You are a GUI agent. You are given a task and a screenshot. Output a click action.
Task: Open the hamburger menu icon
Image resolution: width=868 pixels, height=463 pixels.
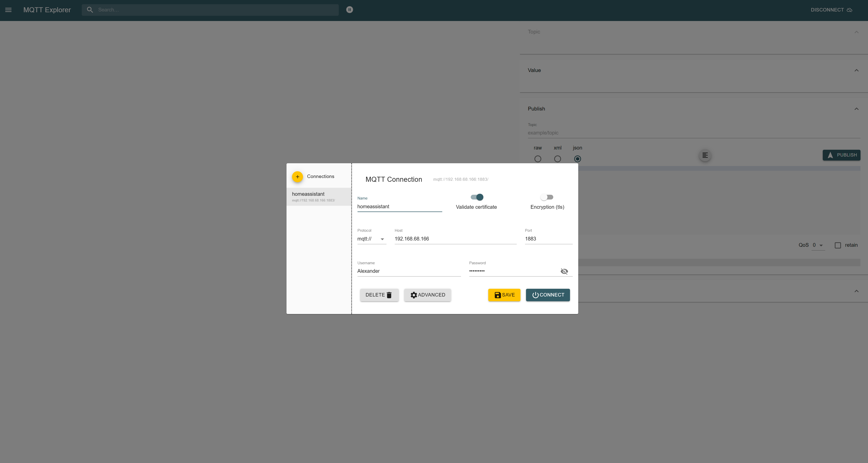[x=8, y=10]
